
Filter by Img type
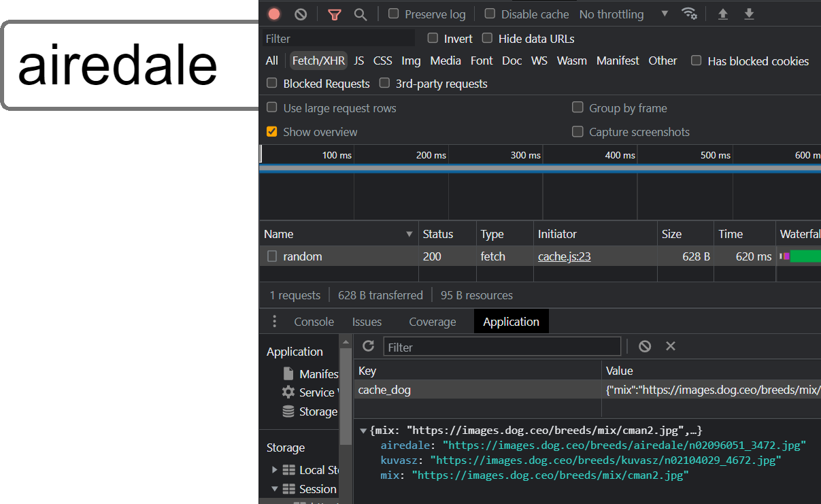point(411,61)
